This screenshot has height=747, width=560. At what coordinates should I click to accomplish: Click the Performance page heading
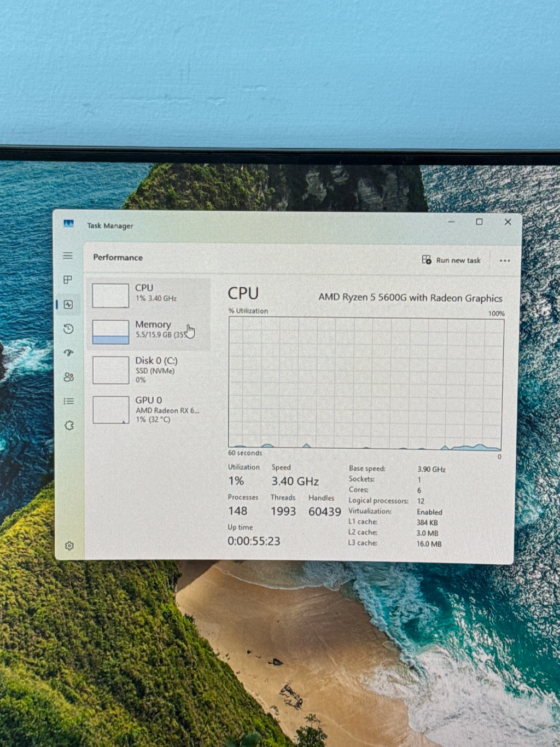(118, 257)
